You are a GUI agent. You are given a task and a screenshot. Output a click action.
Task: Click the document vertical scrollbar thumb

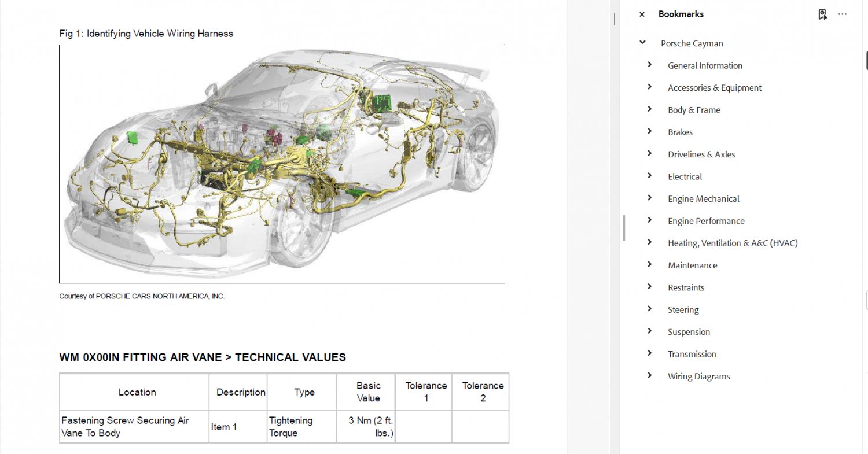(614, 19)
